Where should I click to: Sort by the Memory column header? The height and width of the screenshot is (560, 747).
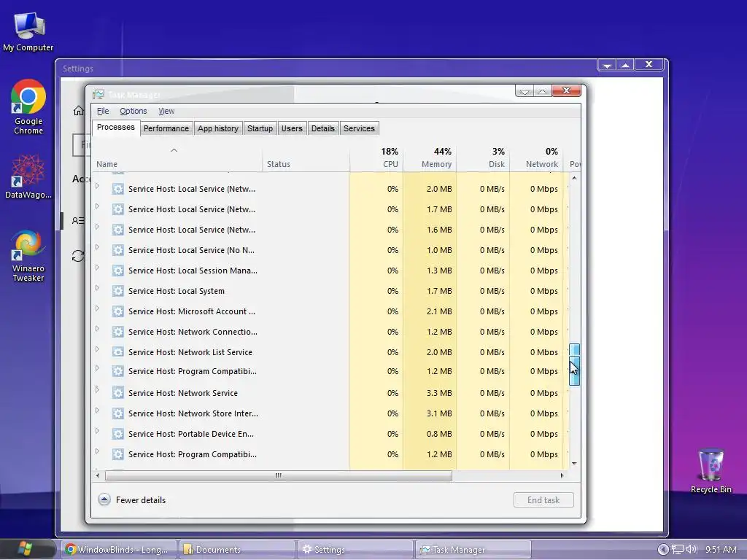(430, 158)
